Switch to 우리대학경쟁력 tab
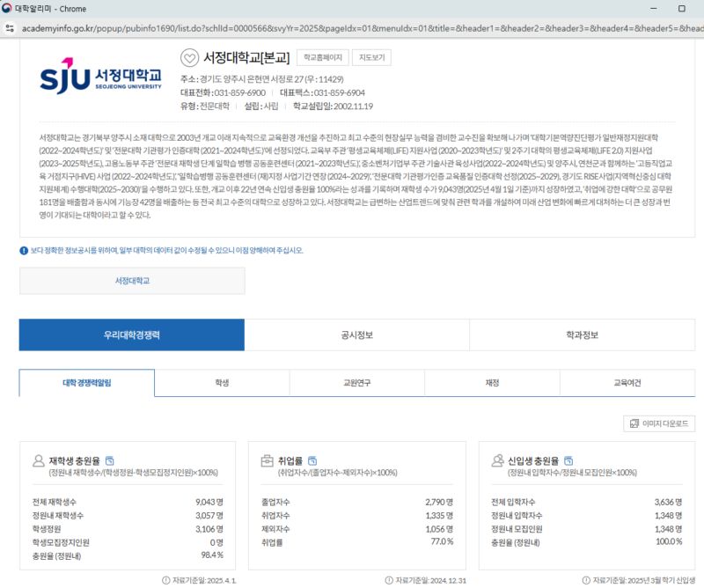 tap(131, 335)
